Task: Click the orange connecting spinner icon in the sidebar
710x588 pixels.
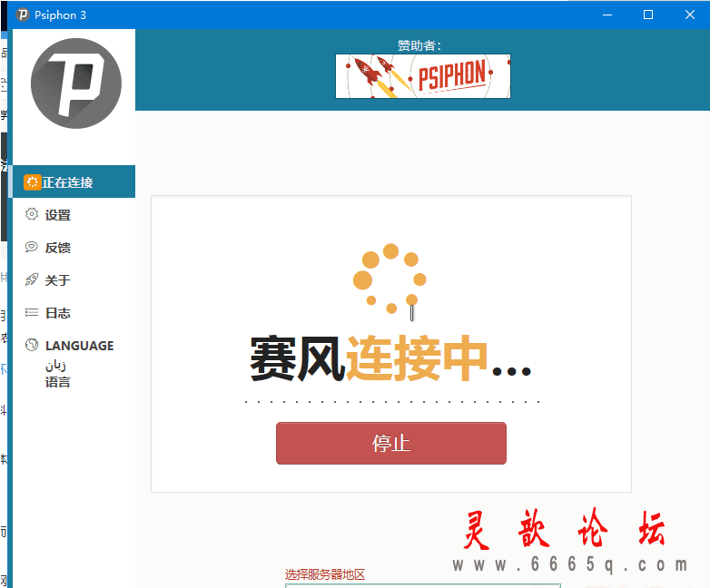Action: pos(32,182)
